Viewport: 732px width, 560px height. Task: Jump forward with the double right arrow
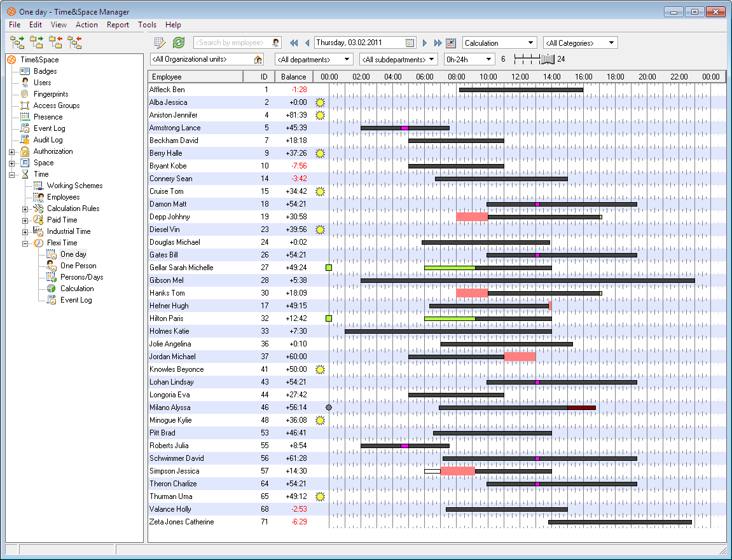coord(438,43)
